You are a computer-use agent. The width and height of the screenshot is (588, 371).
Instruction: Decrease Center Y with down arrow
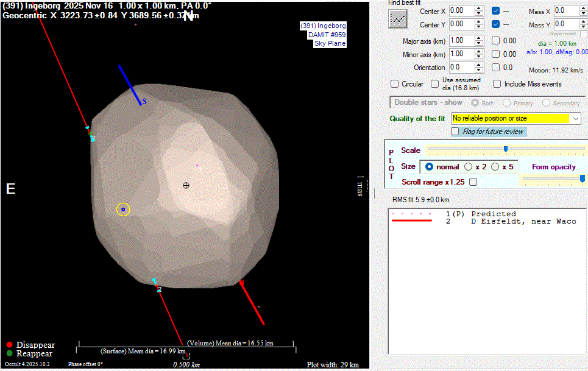point(479,27)
